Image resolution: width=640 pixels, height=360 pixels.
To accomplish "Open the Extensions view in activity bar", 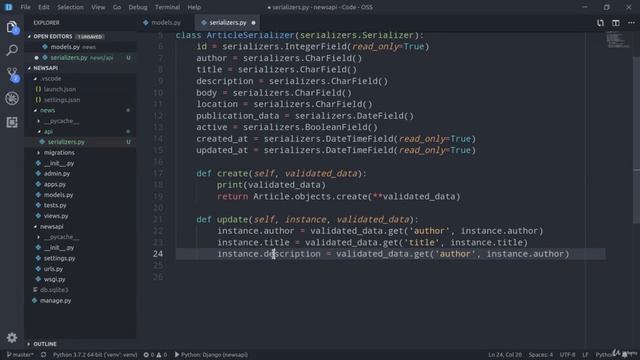I will click(12, 122).
